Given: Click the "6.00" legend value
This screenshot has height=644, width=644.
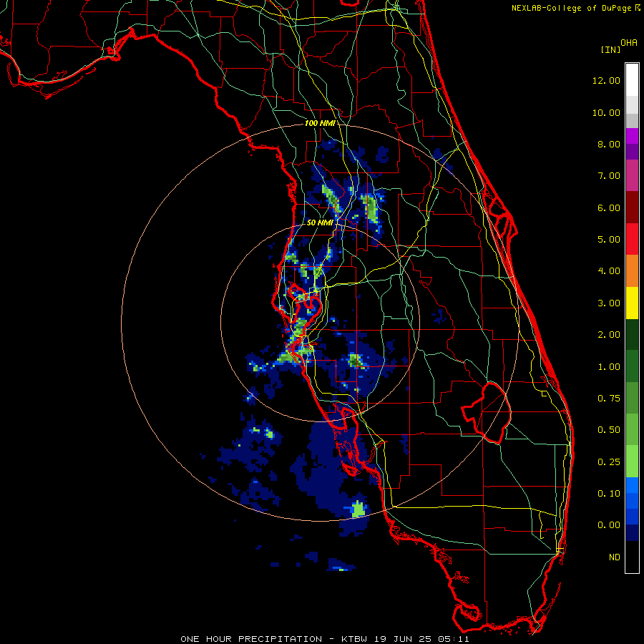Looking at the screenshot, I should pyautogui.click(x=609, y=208).
